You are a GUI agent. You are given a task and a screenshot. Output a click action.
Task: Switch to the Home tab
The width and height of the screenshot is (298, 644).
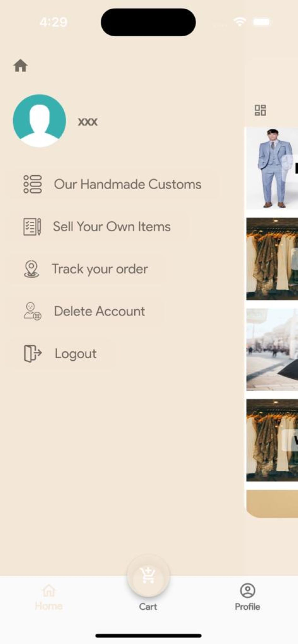(x=49, y=597)
